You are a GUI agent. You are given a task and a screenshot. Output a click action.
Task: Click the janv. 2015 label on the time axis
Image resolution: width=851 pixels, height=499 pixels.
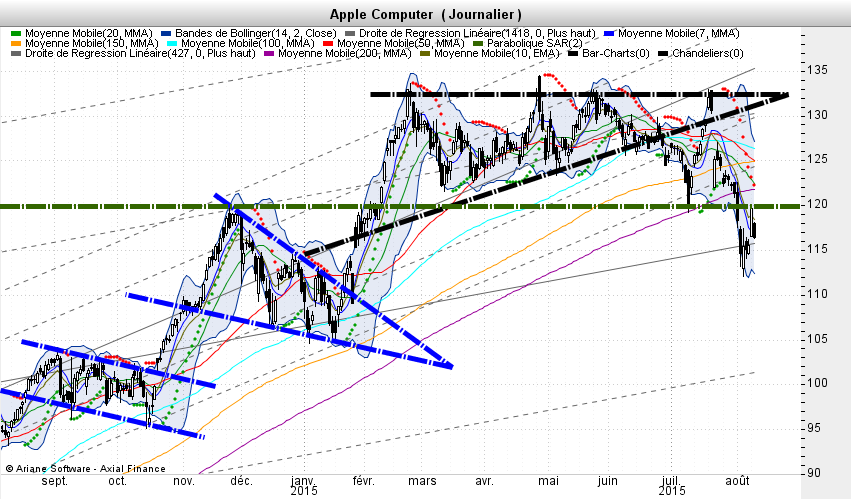tap(303, 486)
